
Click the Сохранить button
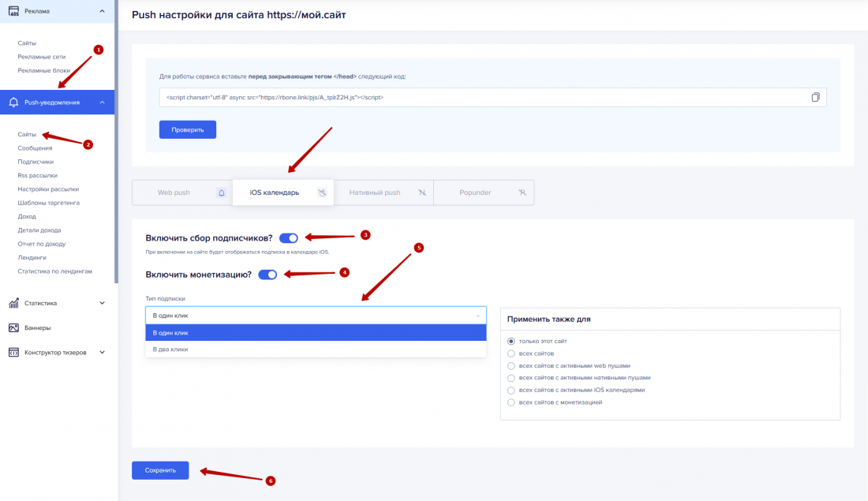[x=160, y=470]
